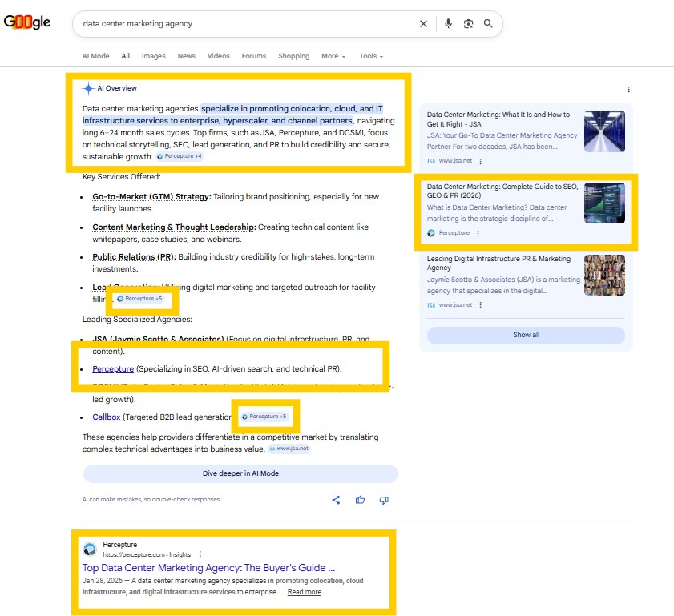
Task: Open the three-dot menu on the JSA result
Action: [x=478, y=160]
